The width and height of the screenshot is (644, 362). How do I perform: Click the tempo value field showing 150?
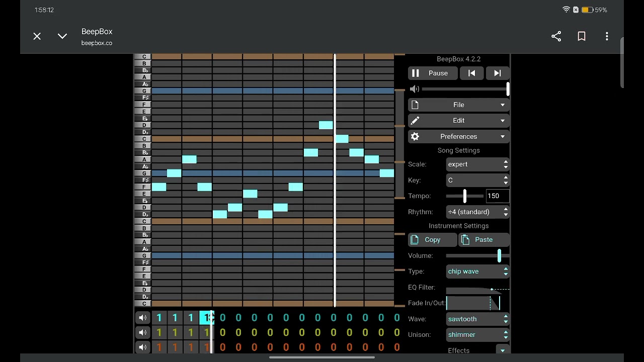click(498, 196)
